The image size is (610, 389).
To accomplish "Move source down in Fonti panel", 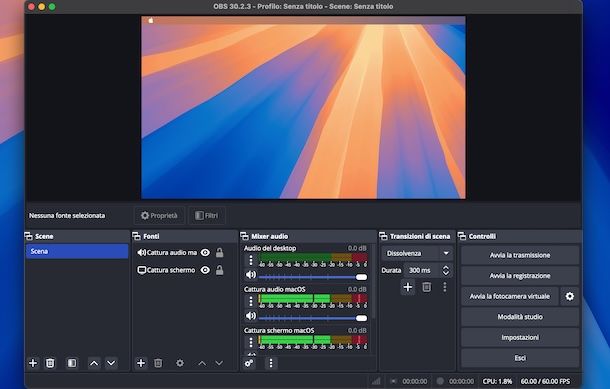I will click(x=219, y=363).
